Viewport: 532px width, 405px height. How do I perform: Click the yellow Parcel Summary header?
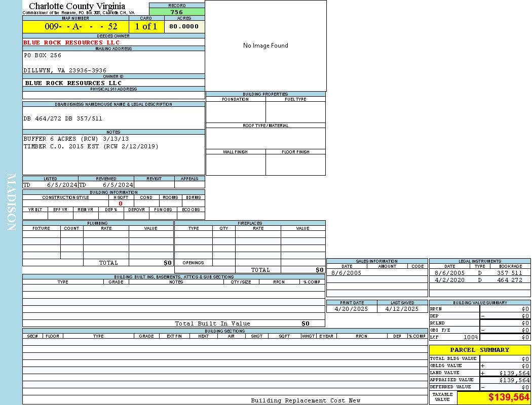click(x=479, y=350)
